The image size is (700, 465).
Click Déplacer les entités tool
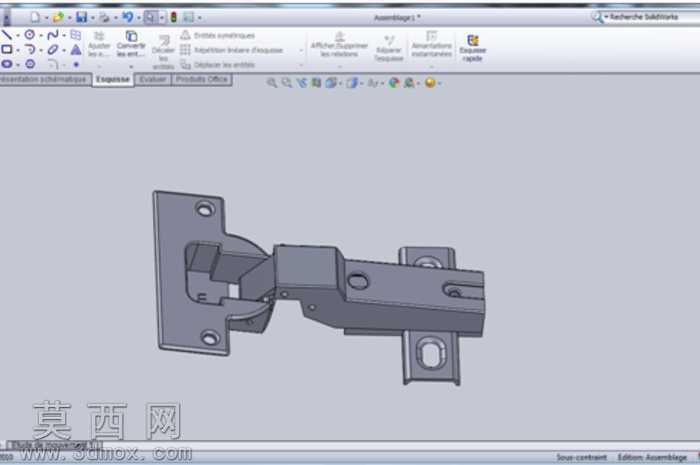218,65
